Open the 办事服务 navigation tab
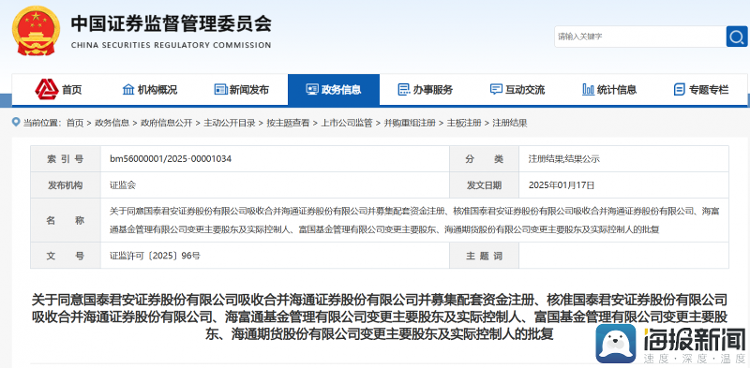This screenshot has height=368, width=750. tap(433, 89)
